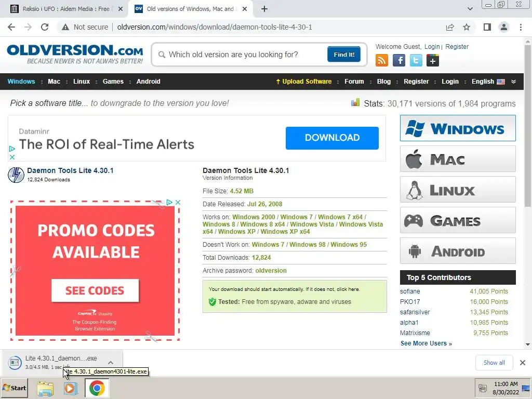Click Upload Software in nav bar
The width and height of the screenshot is (532, 399).
pos(303,82)
